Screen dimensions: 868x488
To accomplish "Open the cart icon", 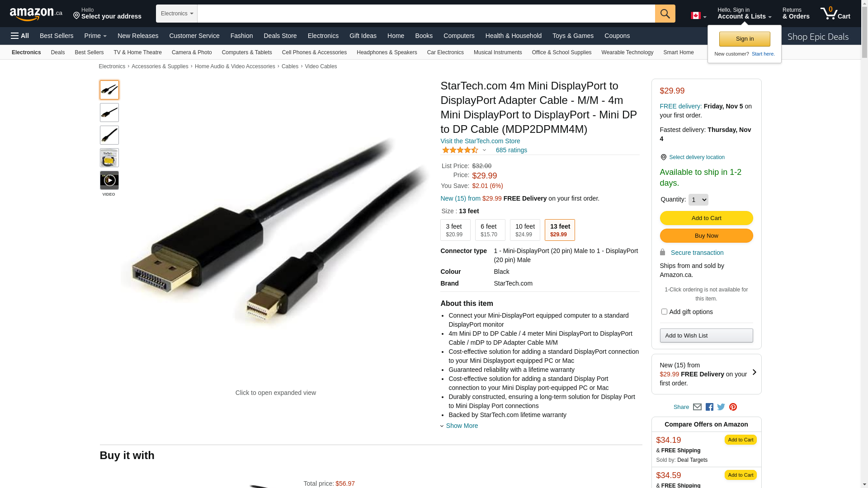I will [x=835, y=14].
